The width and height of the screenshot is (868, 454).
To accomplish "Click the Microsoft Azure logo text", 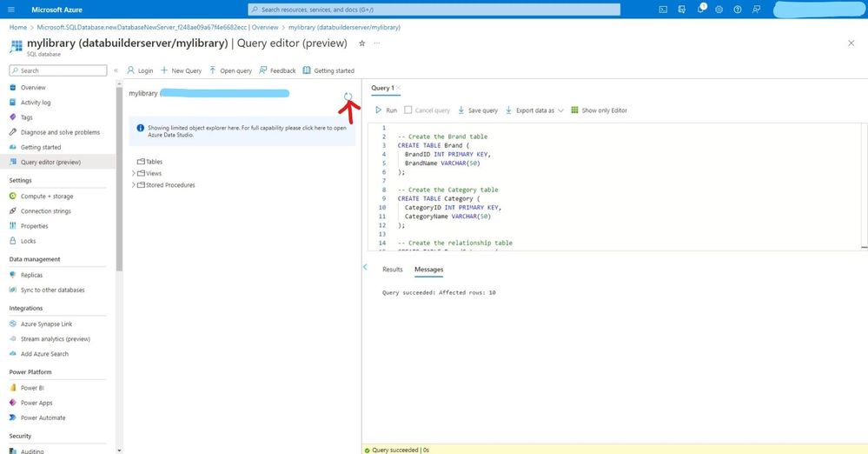I will tap(57, 10).
